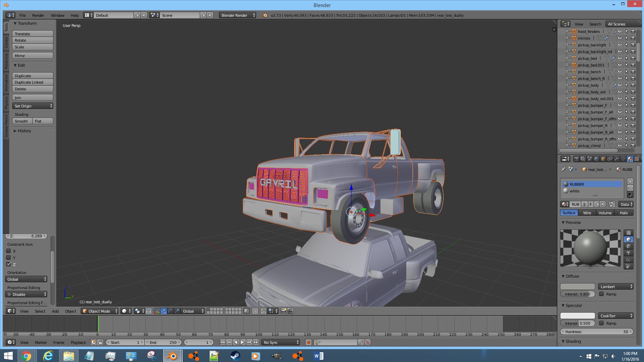Open the Set Origin dropdown
Viewport: 644px width, 362px height.
tap(33, 106)
